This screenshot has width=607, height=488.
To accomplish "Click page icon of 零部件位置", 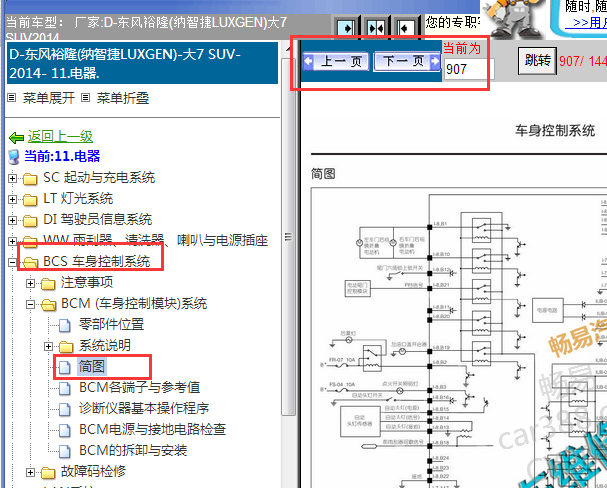I will (x=65, y=325).
